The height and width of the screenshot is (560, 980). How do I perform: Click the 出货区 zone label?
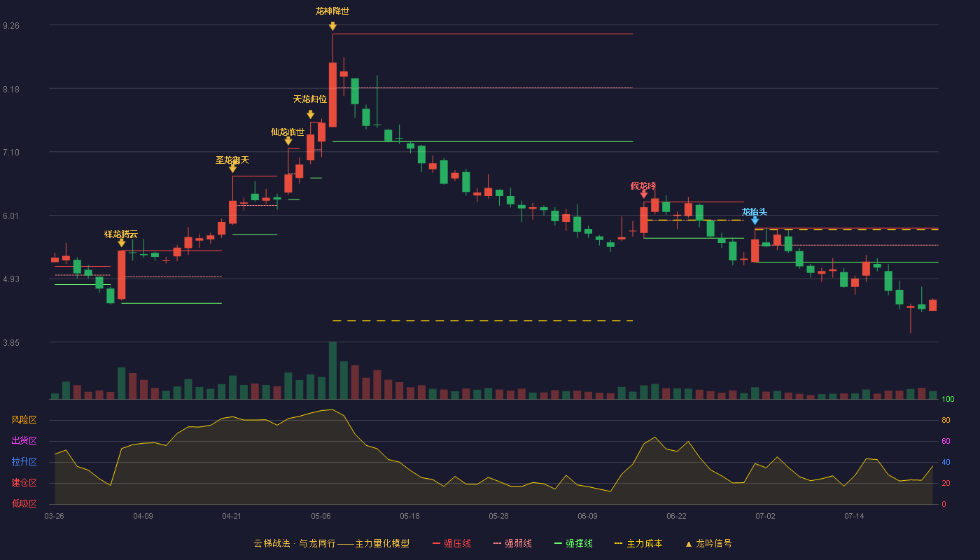point(24,441)
